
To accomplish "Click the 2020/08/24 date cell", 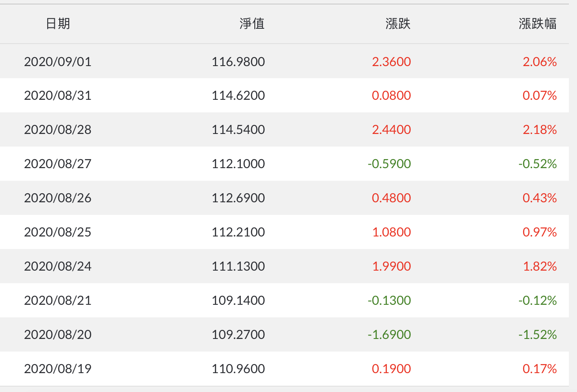I will pos(58,267).
